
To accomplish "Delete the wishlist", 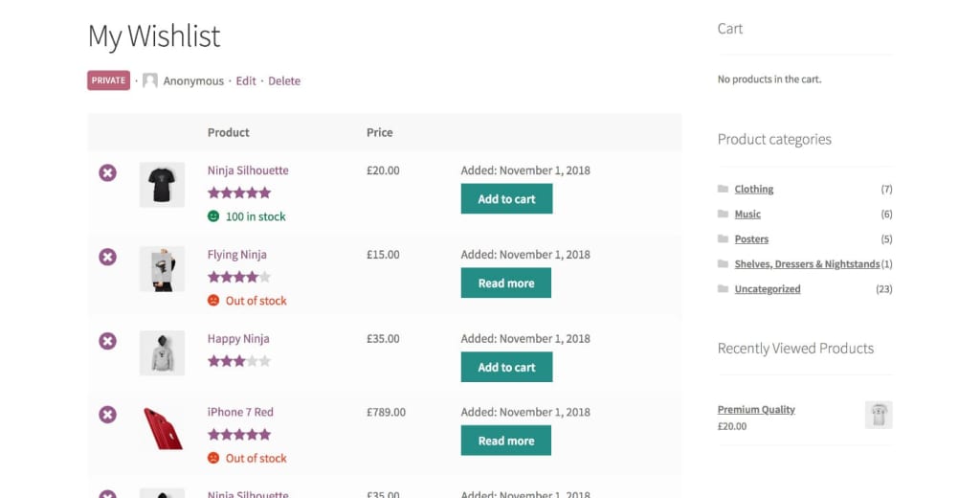I will pos(284,80).
